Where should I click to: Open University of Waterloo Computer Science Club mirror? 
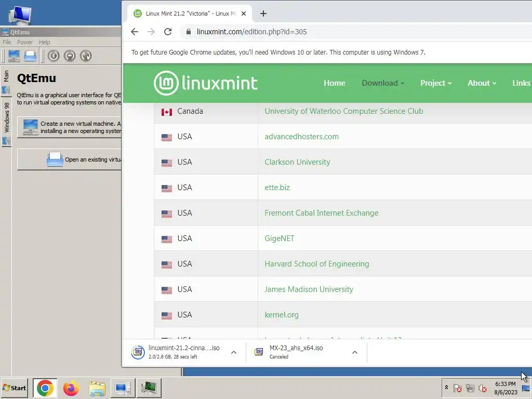tap(344, 111)
